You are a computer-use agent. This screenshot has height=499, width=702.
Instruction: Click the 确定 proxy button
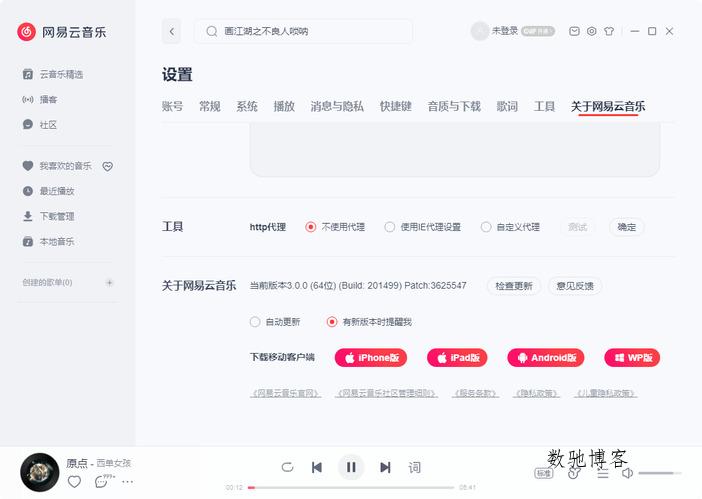coord(626,227)
